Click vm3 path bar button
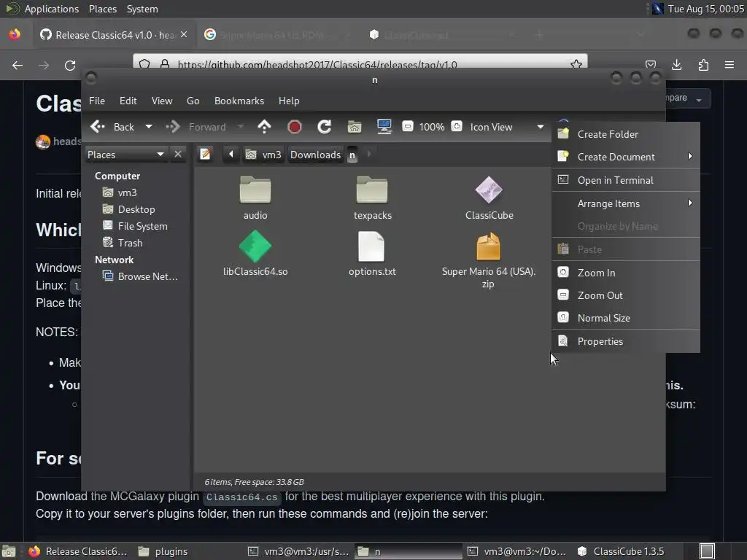Viewport: 747px width, 560px height. 263,155
